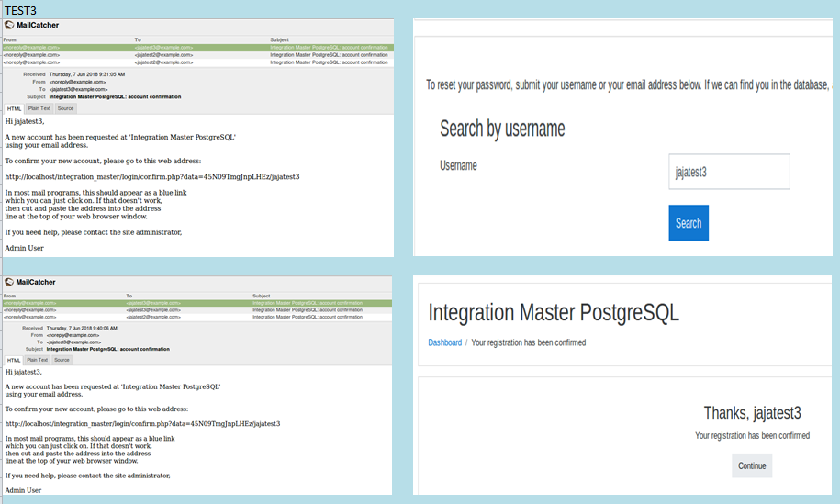Click 'Integration Master PostgreSQL' page heading
Image resolution: width=840 pixels, height=504 pixels.
(x=554, y=312)
